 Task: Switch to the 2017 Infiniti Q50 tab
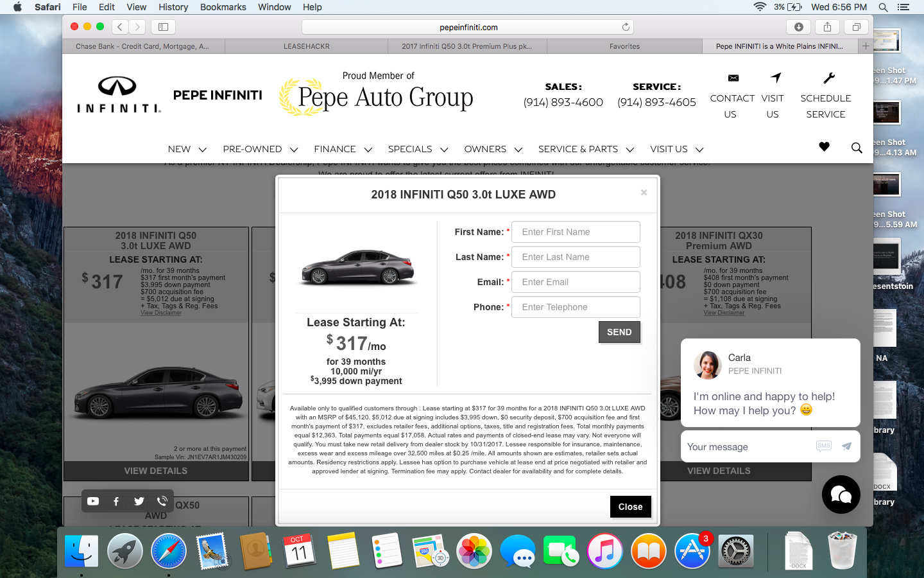pos(467,46)
